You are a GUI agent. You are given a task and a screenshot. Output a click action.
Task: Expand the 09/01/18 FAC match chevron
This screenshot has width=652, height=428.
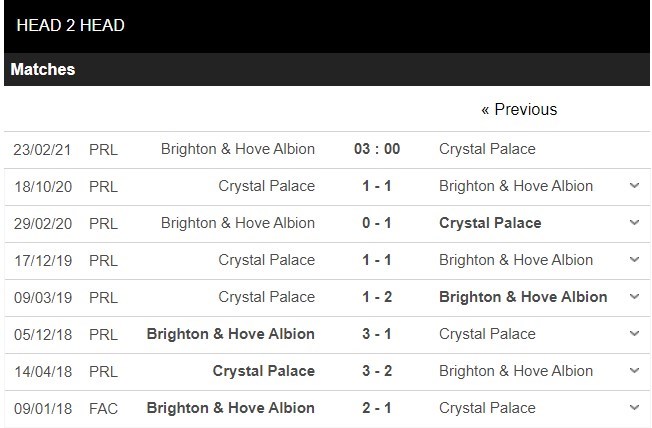point(633,408)
